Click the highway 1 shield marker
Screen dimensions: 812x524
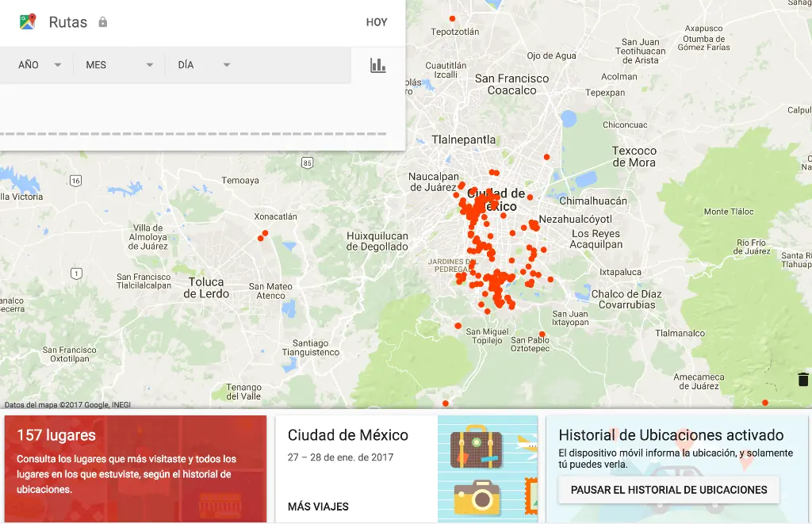coord(76,273)
